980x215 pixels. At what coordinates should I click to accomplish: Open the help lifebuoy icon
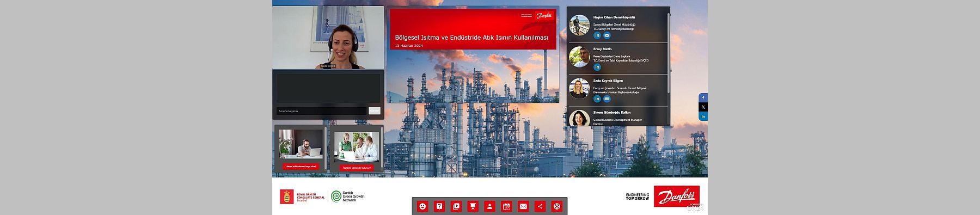click(556, 206)
